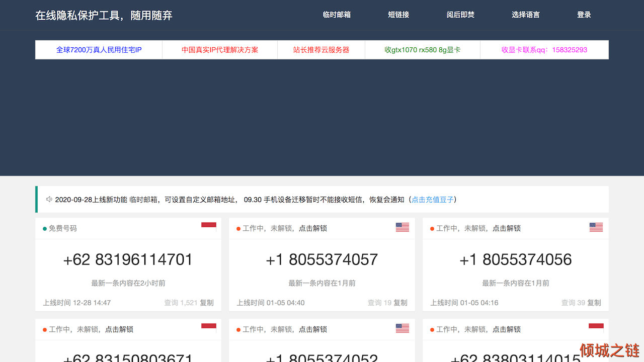
Task: Copy the number +1 8055374057 via 复制
Action: coord(400,303)
